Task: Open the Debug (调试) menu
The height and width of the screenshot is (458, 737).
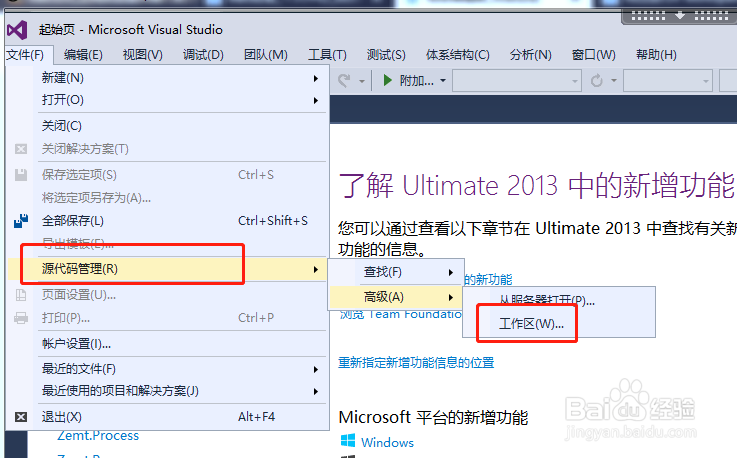Action: 203,55
